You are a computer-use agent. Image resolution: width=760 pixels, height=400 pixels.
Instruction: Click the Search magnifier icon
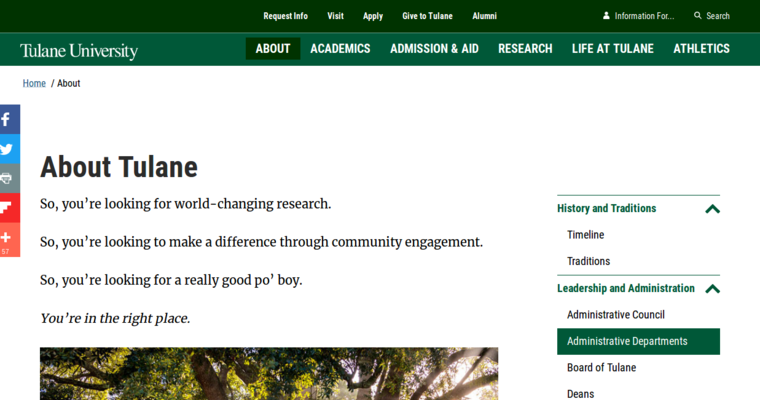(x=698, y=16)
